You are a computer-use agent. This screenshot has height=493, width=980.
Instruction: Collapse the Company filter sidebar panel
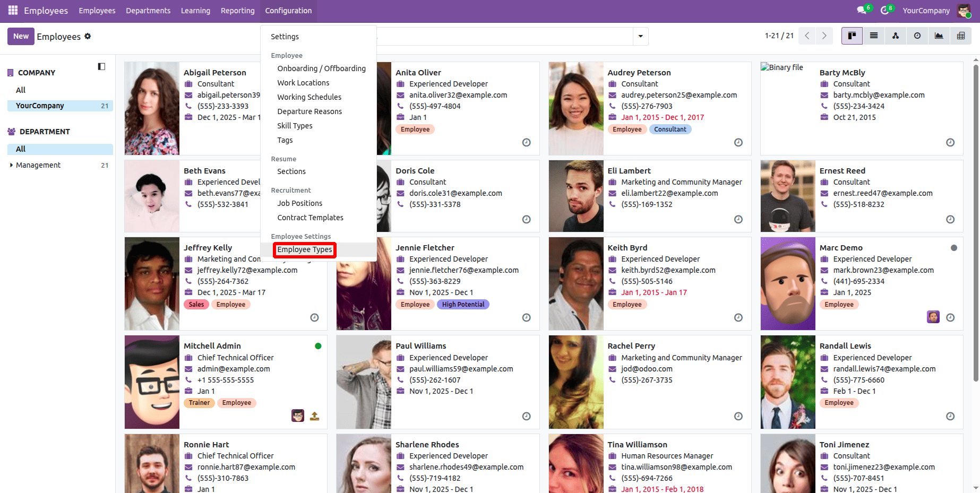tap(101, 66)
